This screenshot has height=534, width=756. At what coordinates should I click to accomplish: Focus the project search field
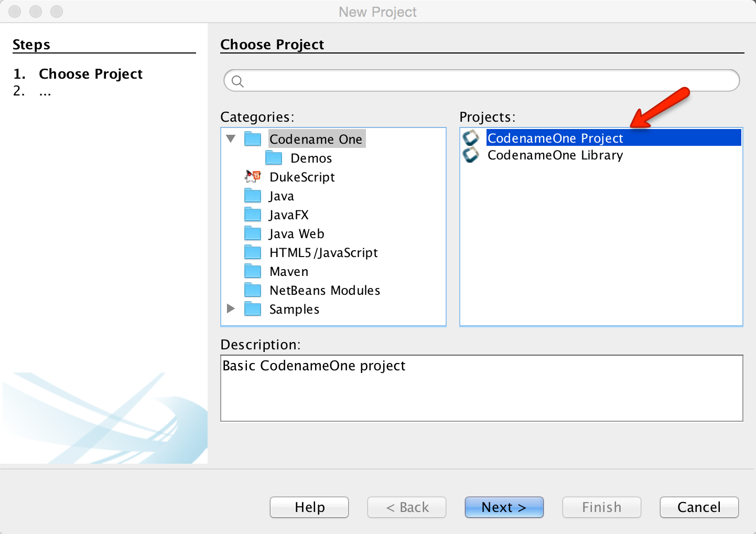[482, 81]
